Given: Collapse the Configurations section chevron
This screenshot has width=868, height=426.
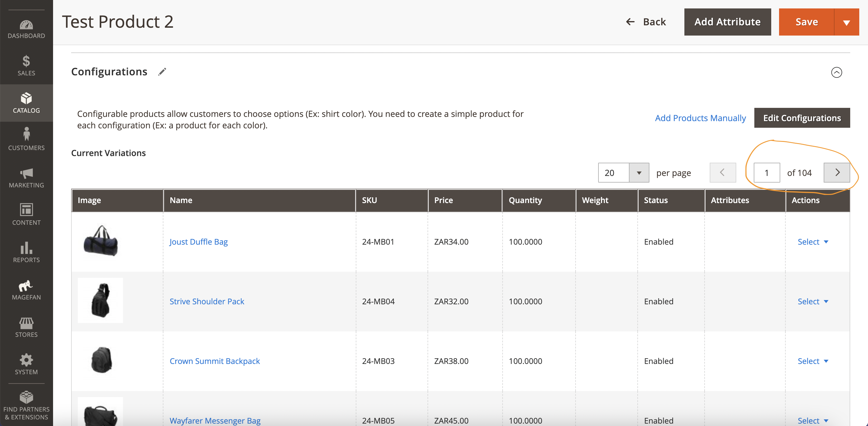Looking at the screenshot, I should coord(837,72).
